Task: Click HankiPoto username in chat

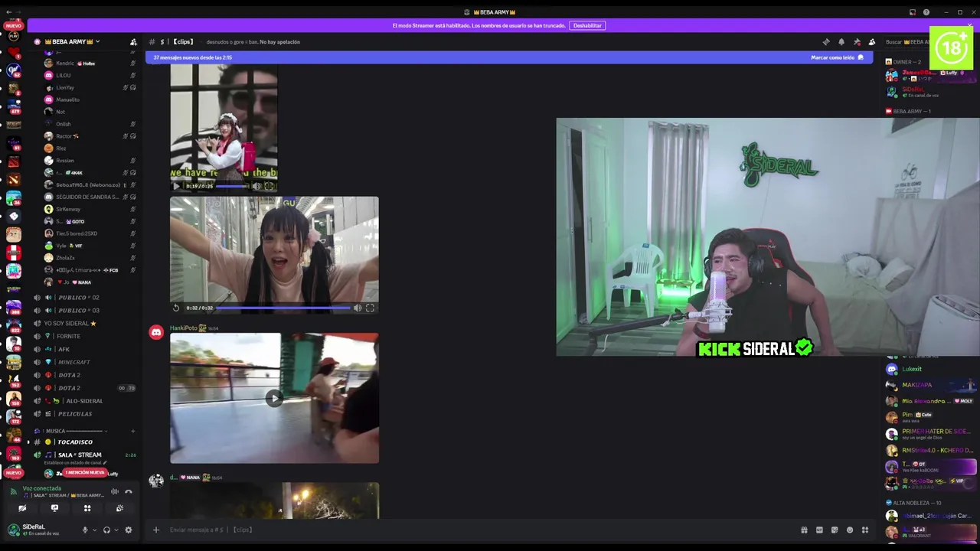Action: [184, 328]
